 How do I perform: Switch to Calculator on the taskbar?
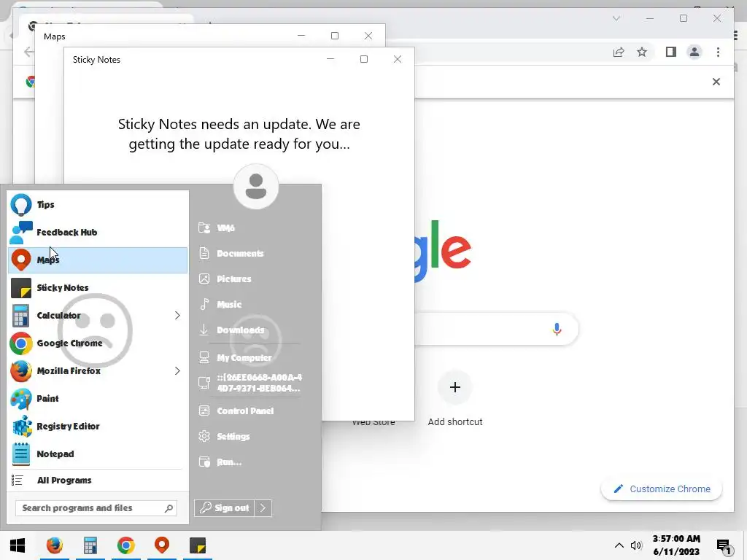click(x=90, y=545)
